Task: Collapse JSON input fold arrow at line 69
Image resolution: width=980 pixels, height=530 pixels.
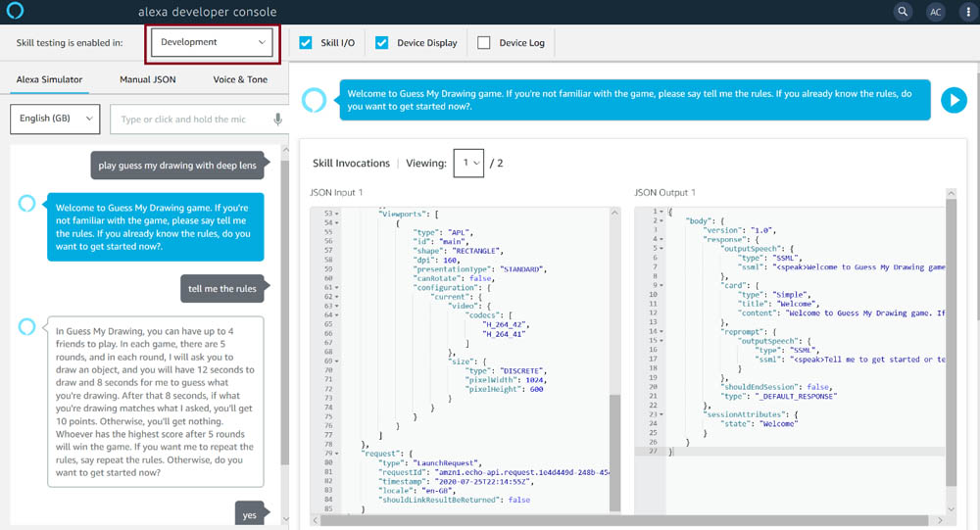Action: (x=337, y=361)
